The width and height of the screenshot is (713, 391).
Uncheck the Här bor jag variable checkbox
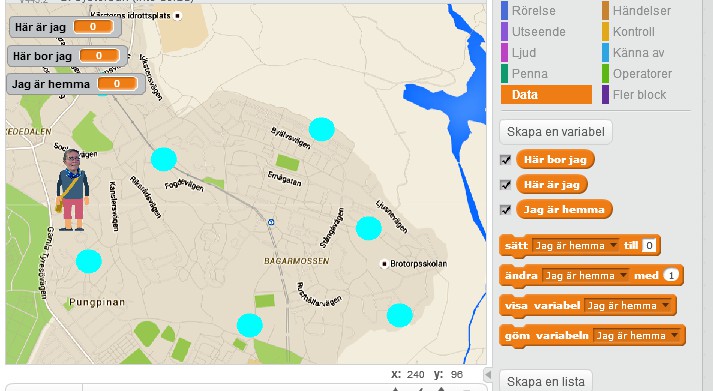(505, 160)
